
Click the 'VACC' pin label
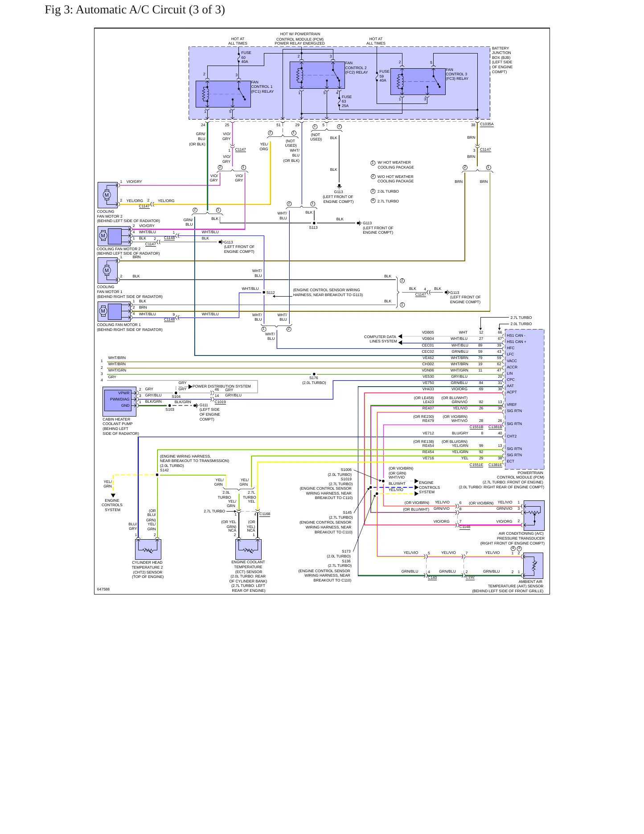tap(512, 361)
